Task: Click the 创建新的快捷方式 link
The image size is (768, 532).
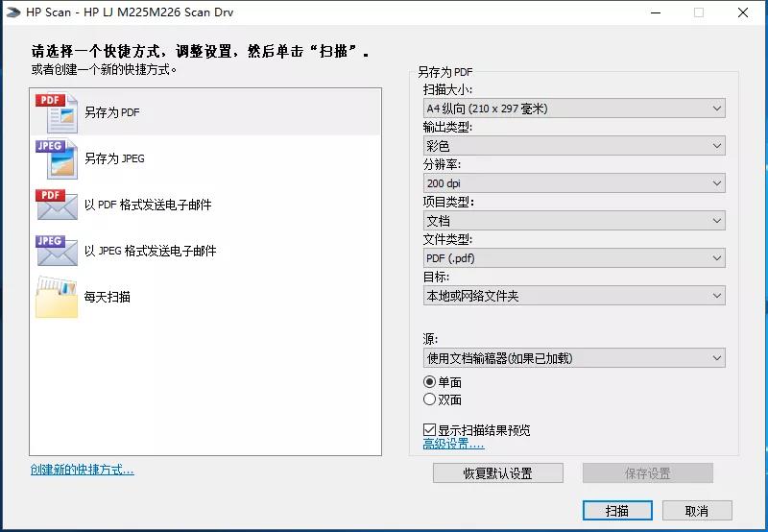Action: coord(82,470)
